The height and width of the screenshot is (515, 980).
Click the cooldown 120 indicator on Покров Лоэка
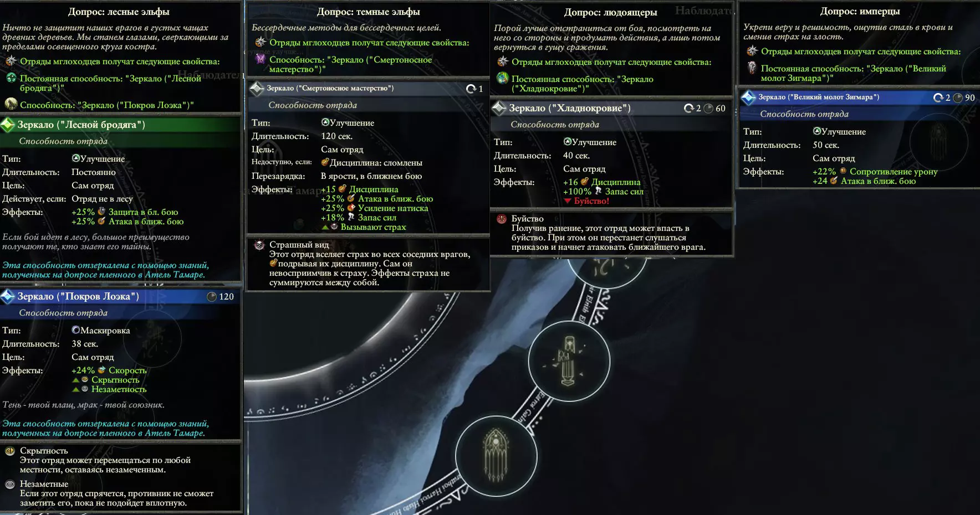coord(221,297)
